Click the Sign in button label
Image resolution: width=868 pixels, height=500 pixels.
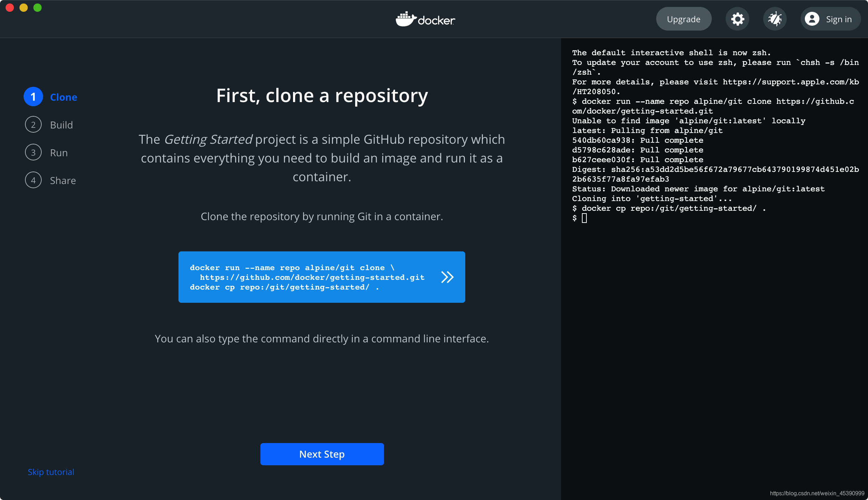pyautogui.click(x=838, y=19)
